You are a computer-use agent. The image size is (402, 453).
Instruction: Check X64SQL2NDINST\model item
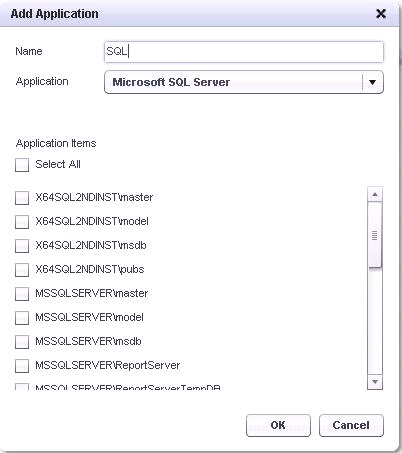pyautogui.click(x=22, y=222)
